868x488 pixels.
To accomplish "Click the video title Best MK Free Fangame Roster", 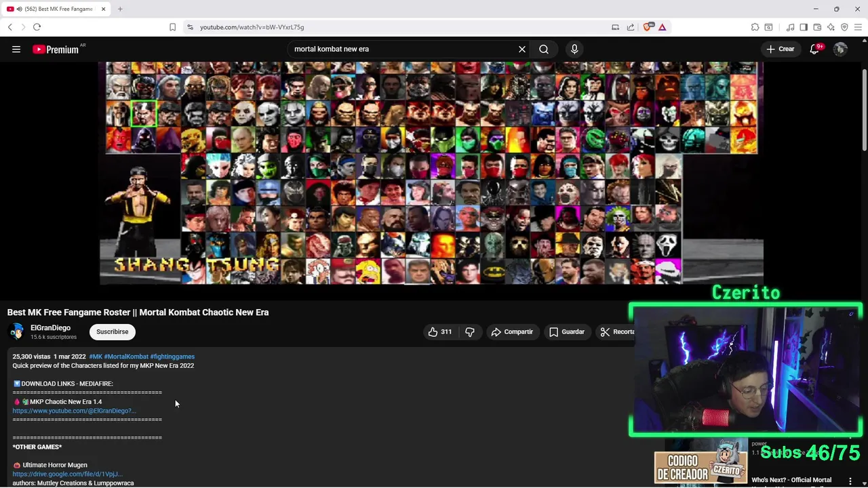I will tap(138, 312).
